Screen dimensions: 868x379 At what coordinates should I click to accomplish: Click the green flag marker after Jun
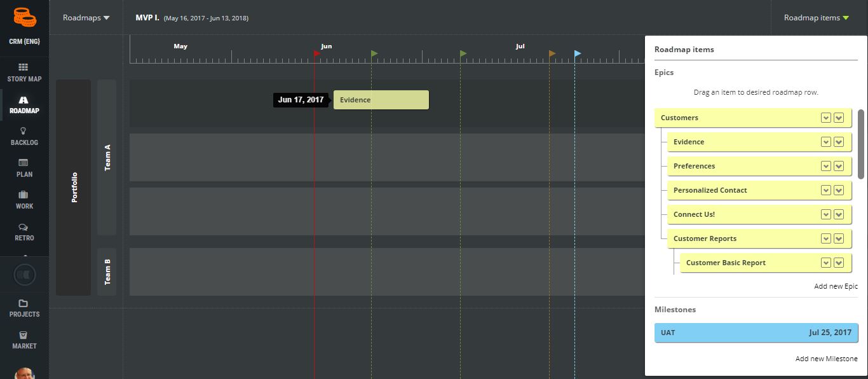[x=374, y=53]
